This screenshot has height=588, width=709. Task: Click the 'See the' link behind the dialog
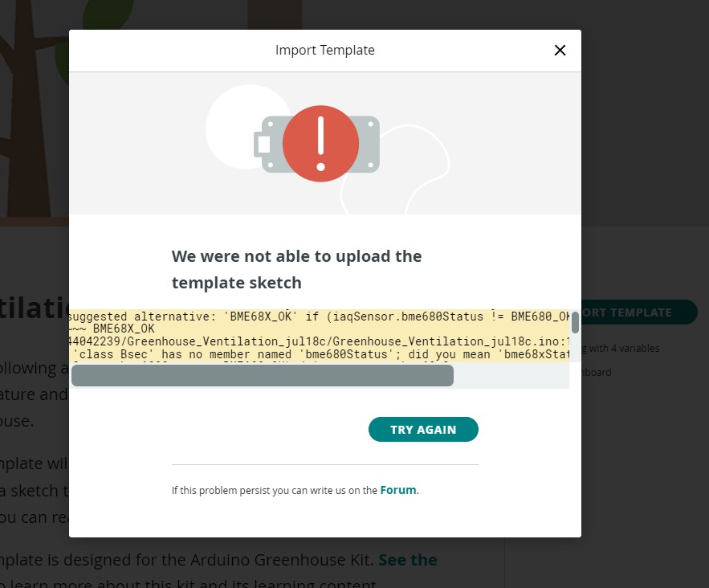[407, 560]
